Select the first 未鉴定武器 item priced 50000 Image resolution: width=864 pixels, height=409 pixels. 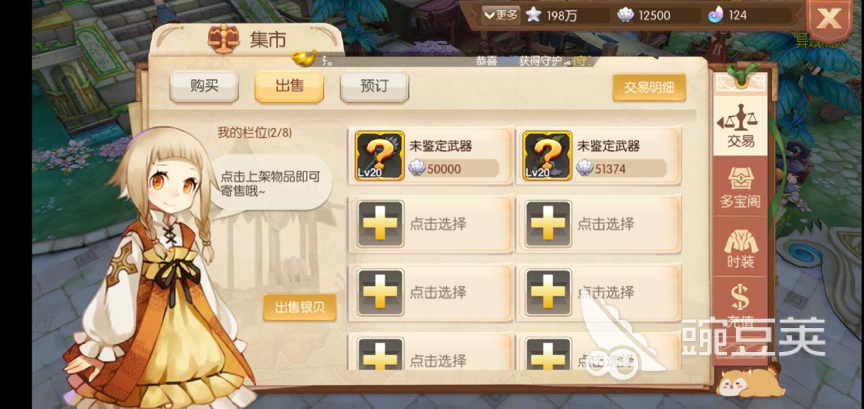point(433,157)
